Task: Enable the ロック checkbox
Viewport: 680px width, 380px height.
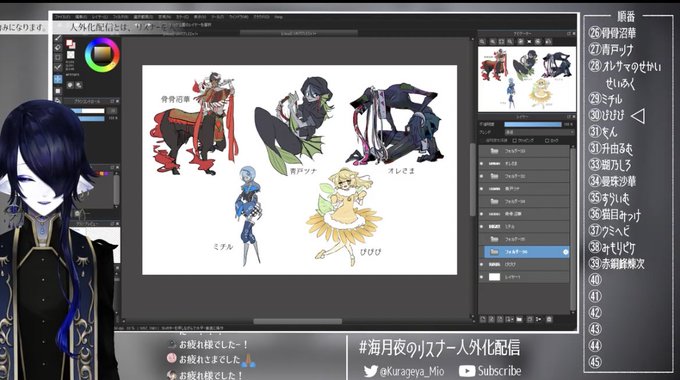Action: click(547, 141)
